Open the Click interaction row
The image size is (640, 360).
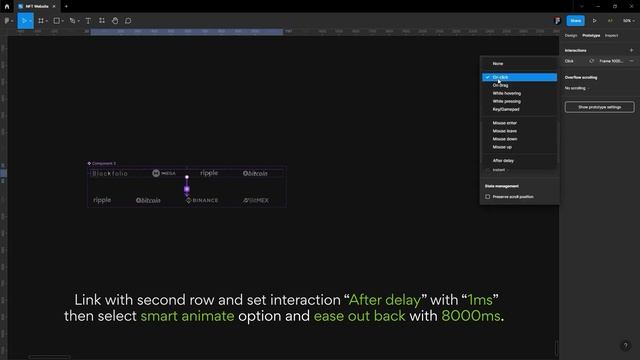[599, 61]
